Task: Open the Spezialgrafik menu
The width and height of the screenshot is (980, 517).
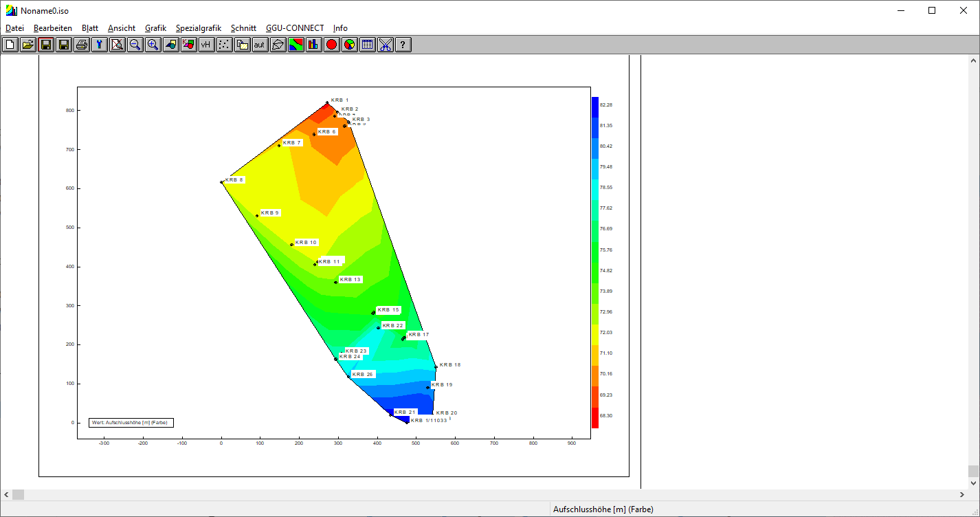Action: [198, 28]
